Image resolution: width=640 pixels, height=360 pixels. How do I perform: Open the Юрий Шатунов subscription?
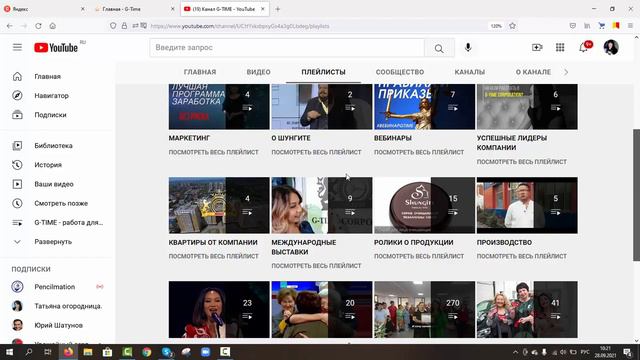pyautogui.click(x=58, y=325)
